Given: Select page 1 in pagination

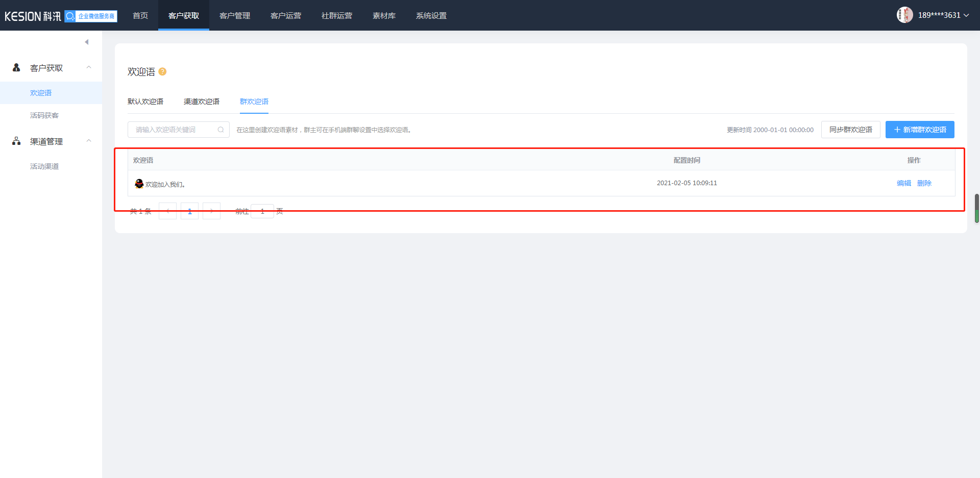Looking at the screenshot, I should point(189,211).
